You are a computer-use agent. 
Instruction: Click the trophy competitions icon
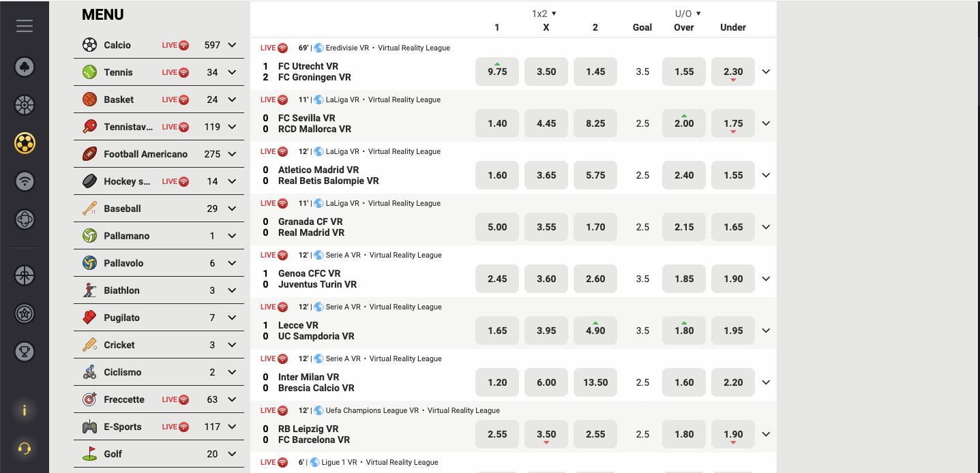coord(25,352)
